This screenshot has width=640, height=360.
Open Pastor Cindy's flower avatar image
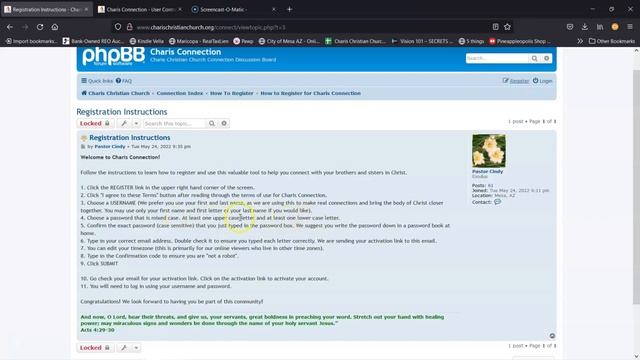[489, 151]
